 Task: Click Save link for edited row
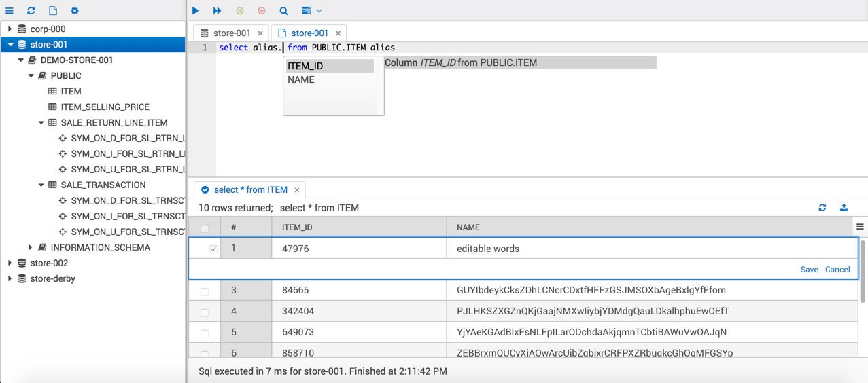[809, 270]
